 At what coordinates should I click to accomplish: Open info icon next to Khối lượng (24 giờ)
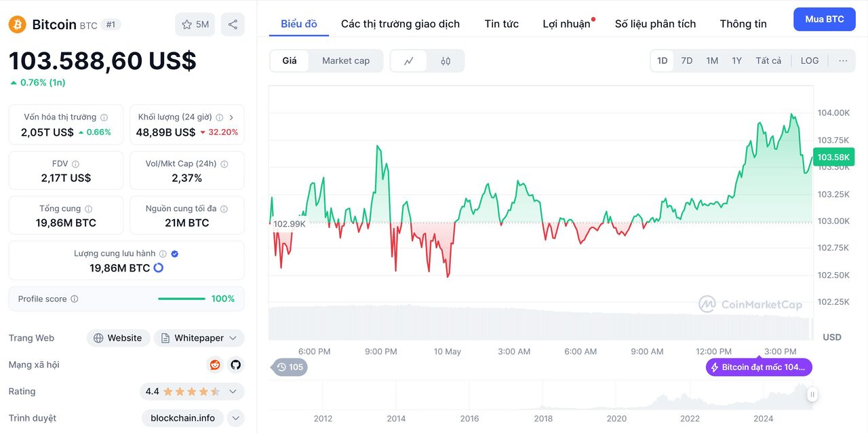[x=219, y=117]
